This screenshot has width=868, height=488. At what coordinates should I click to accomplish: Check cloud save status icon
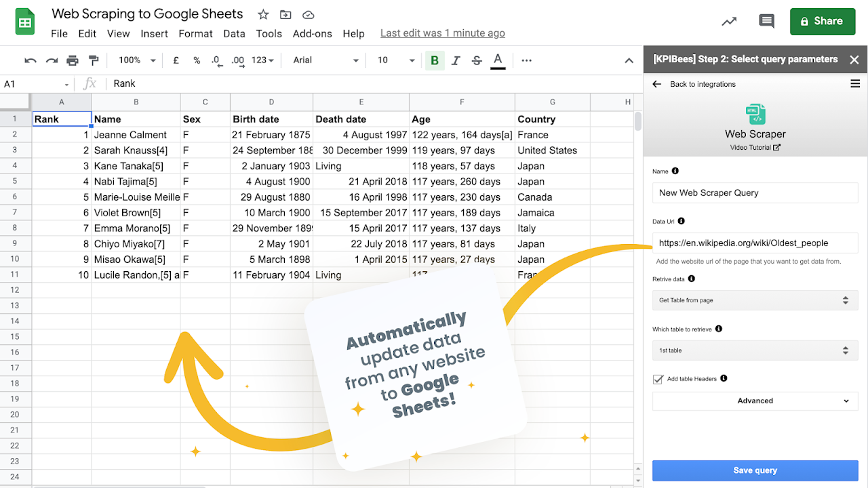click(x=308, y=14)
